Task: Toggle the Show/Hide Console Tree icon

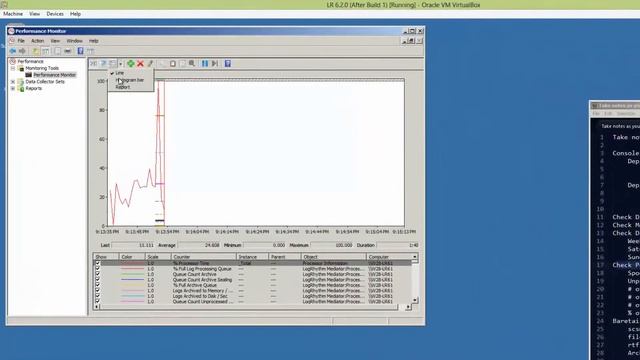Action: click(45, 51)
